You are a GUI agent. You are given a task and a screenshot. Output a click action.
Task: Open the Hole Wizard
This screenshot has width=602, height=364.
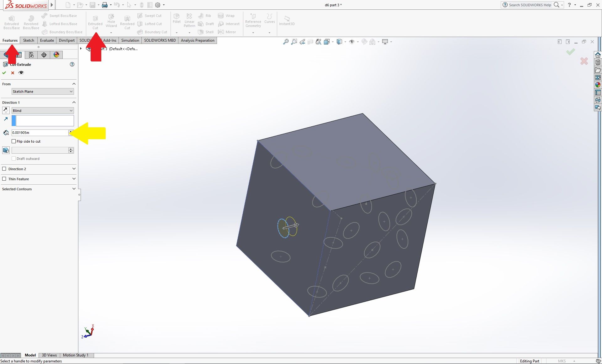tap(111, 20)
